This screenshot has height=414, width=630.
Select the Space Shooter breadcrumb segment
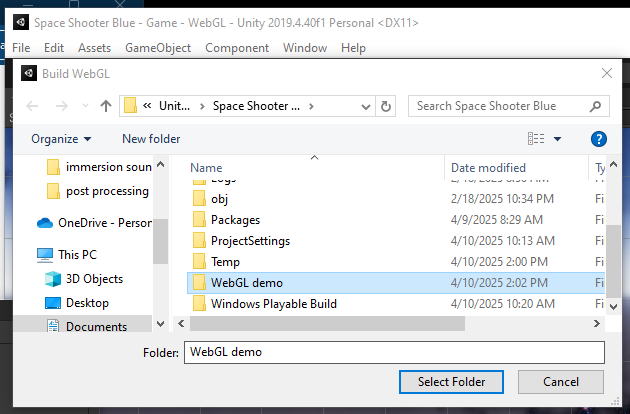256,106
